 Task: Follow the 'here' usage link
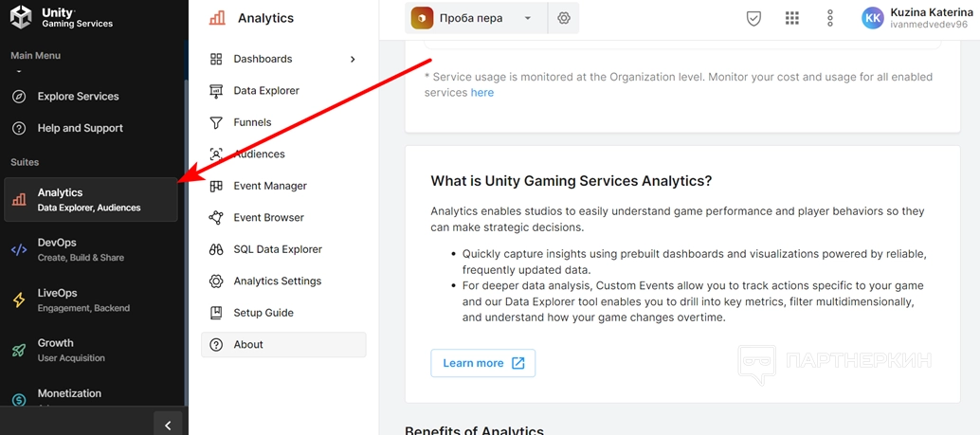482,93
